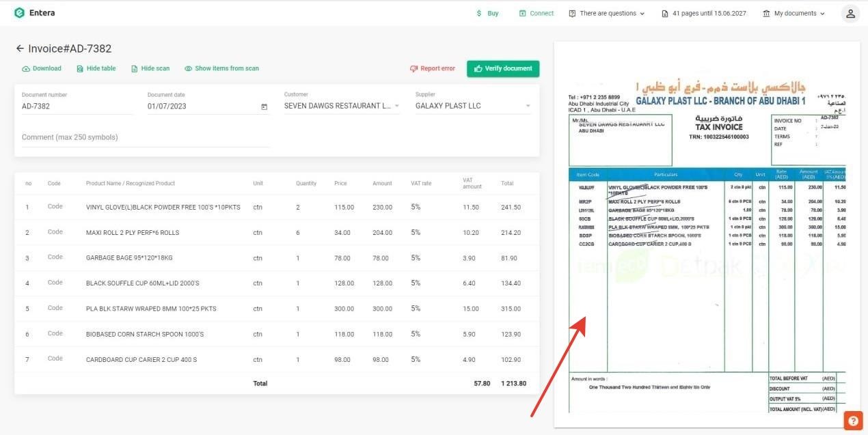Screen dimensions: 868x435
Task: Toggle Hide scan view
Action: 150,69
